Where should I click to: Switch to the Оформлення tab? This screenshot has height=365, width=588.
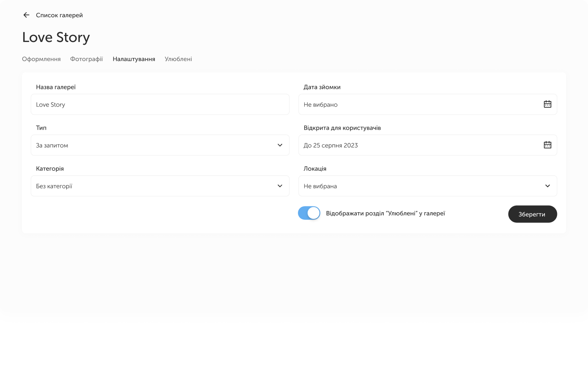[41, 59]
